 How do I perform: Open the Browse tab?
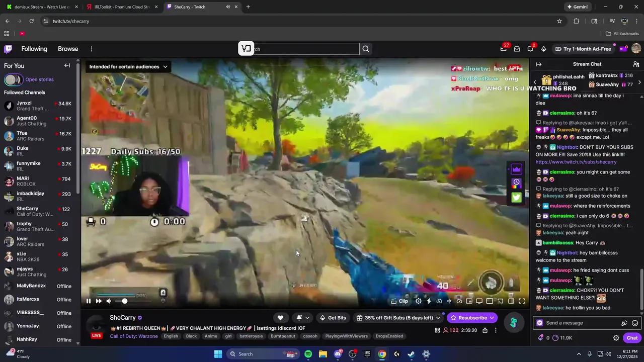68,49
